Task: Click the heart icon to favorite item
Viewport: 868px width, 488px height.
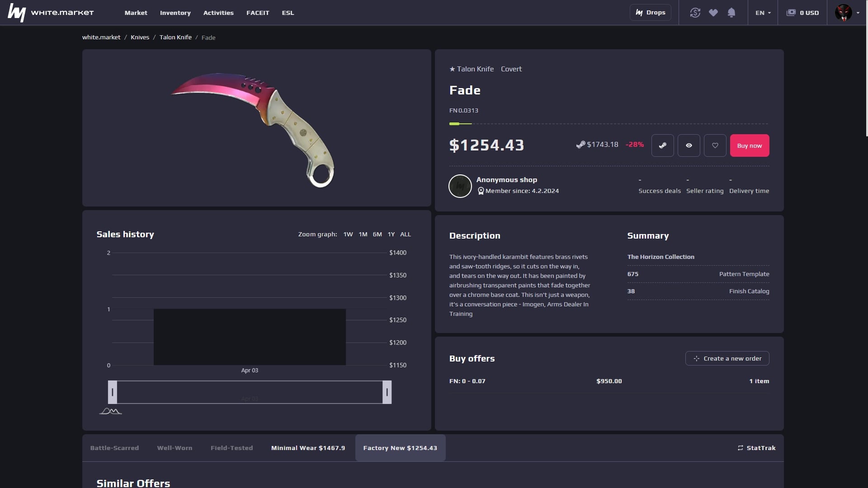Action: coord(715,145)
